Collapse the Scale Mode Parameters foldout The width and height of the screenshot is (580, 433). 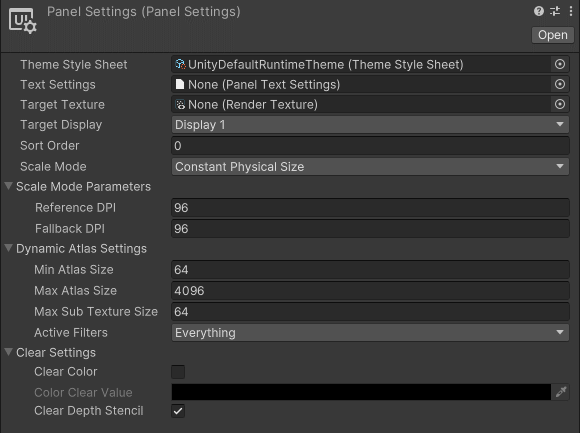pyautogui.click(x=9, y=186)
